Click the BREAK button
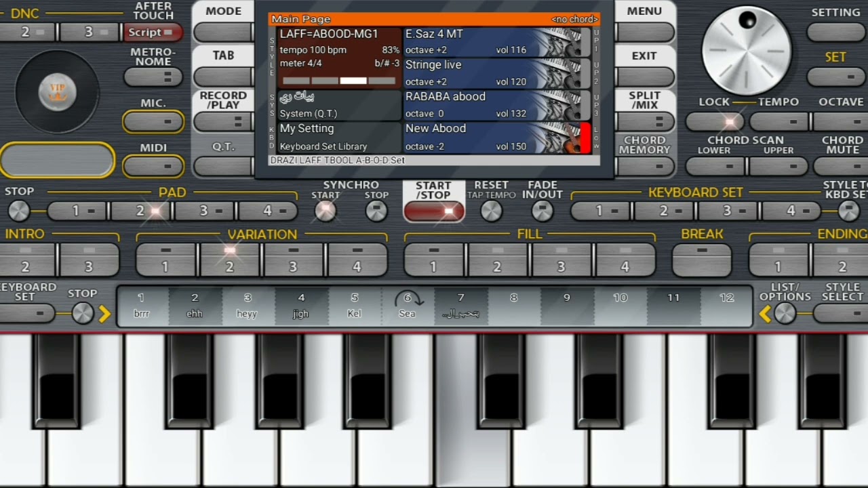 [x=702, y=260]
